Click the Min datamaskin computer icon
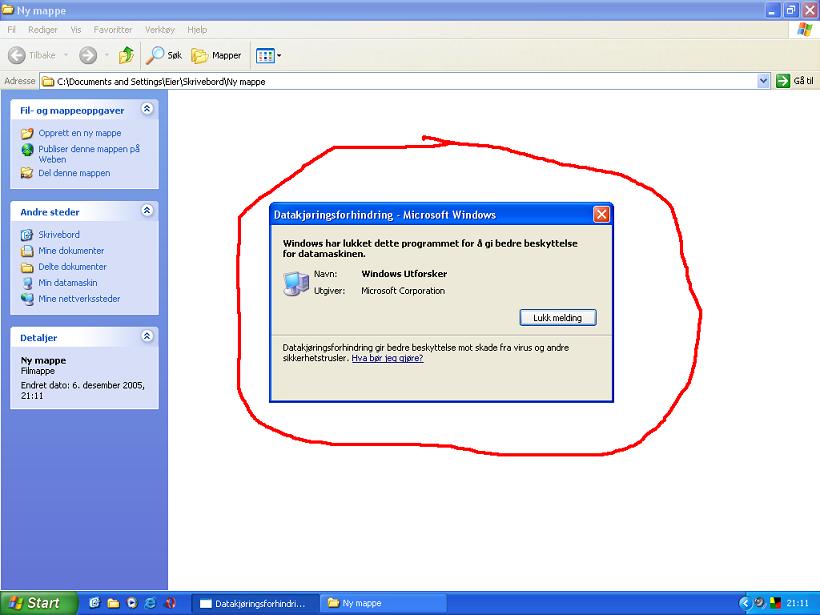The height and width of the screenshot is (615, 820). (27, 283)
